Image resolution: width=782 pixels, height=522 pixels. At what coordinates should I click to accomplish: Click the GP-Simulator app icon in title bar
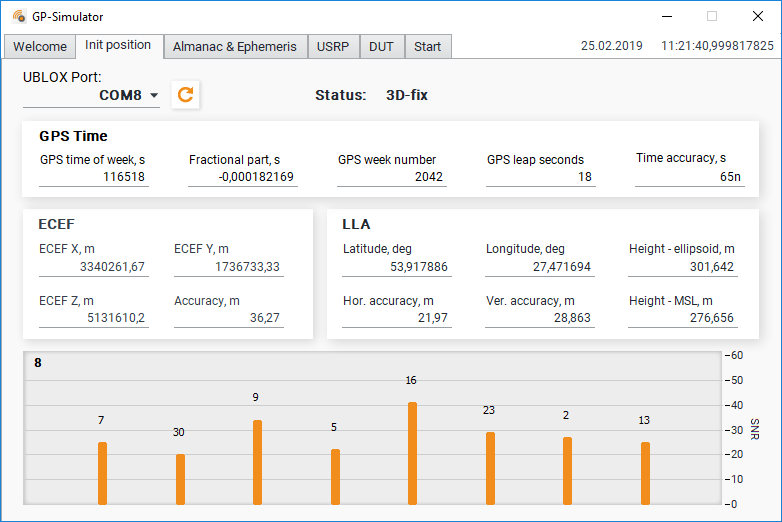pos(19,16)
